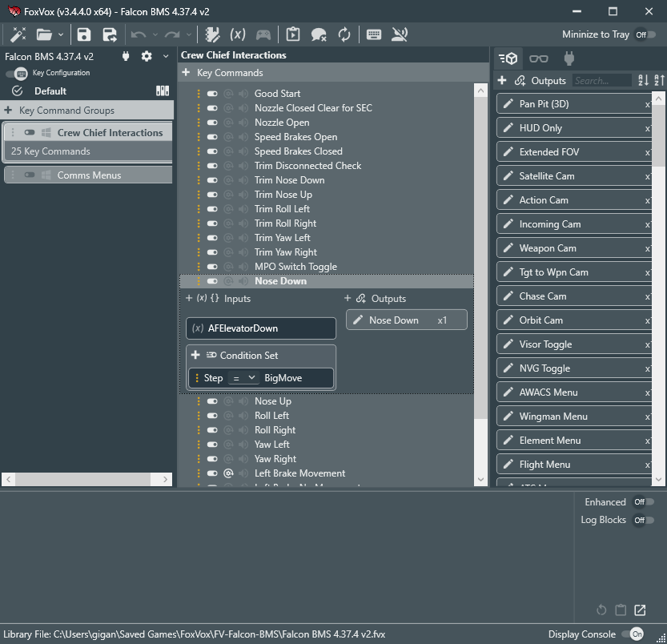Toggle Display Console switch
This screenshot has width=667, height=644.
pos(633,634)
